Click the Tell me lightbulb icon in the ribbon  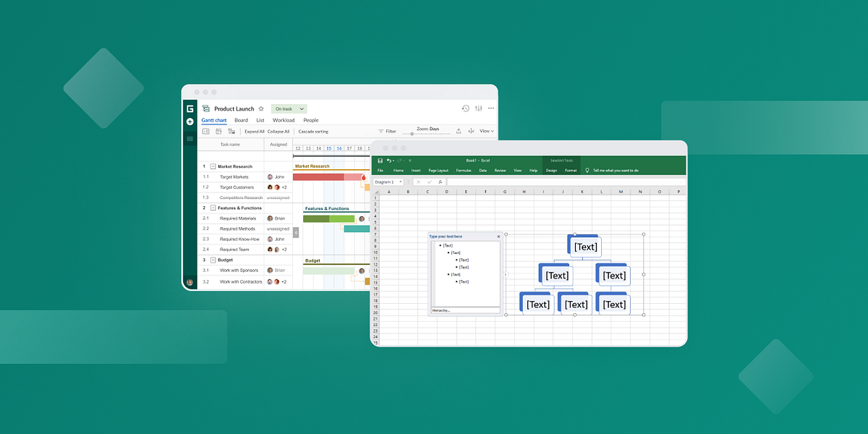coord(587,170)
